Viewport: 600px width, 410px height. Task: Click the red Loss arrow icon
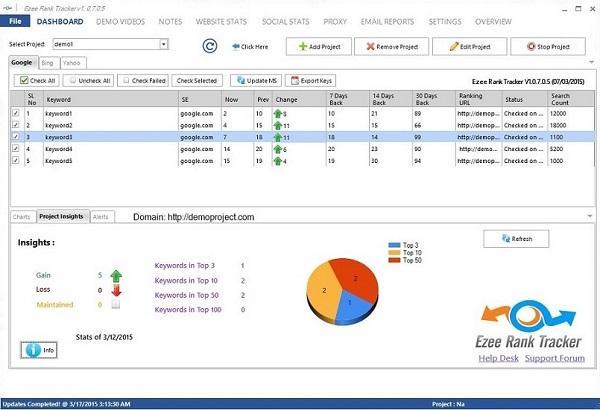click(116, 290)
